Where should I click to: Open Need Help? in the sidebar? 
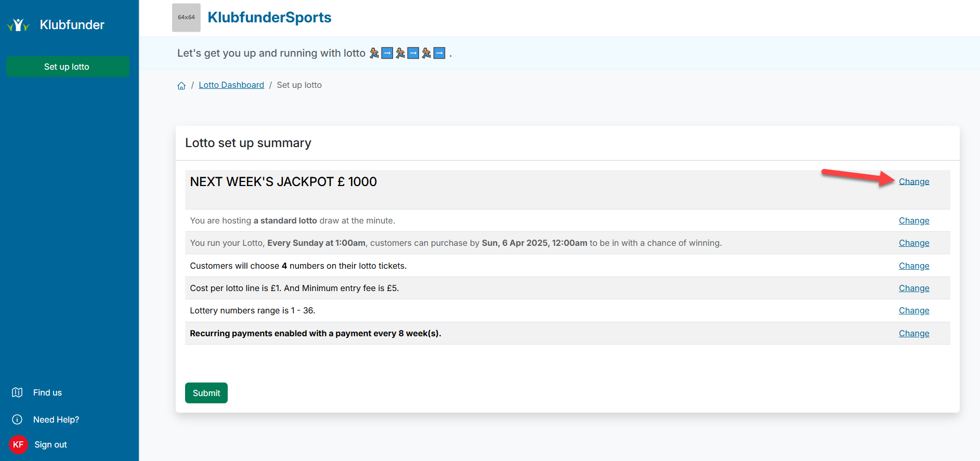[56, 419]
